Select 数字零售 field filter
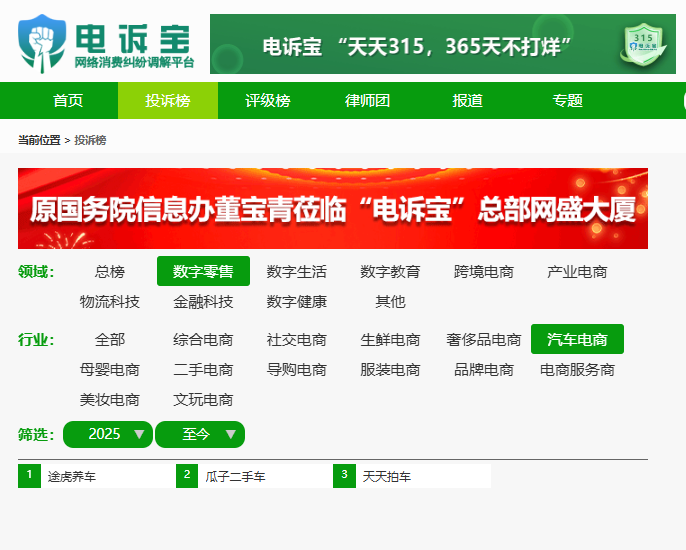The height and width of the screenshot is (550, 686). (x=203, y=271)
